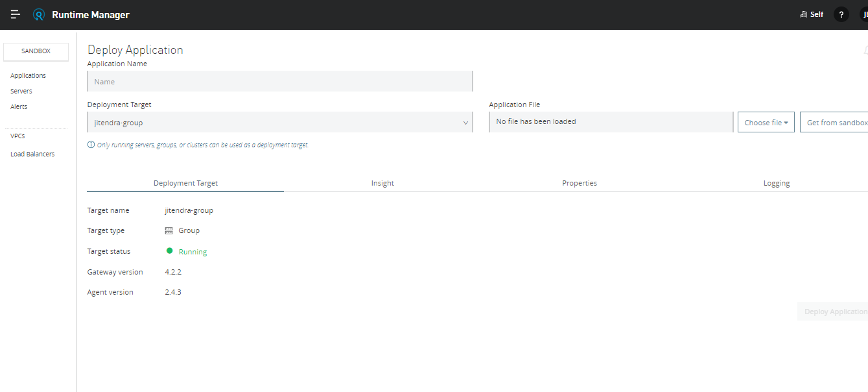Navigate to Load Balancers
This screenshot has height=392, width=868.
(32, 154)
